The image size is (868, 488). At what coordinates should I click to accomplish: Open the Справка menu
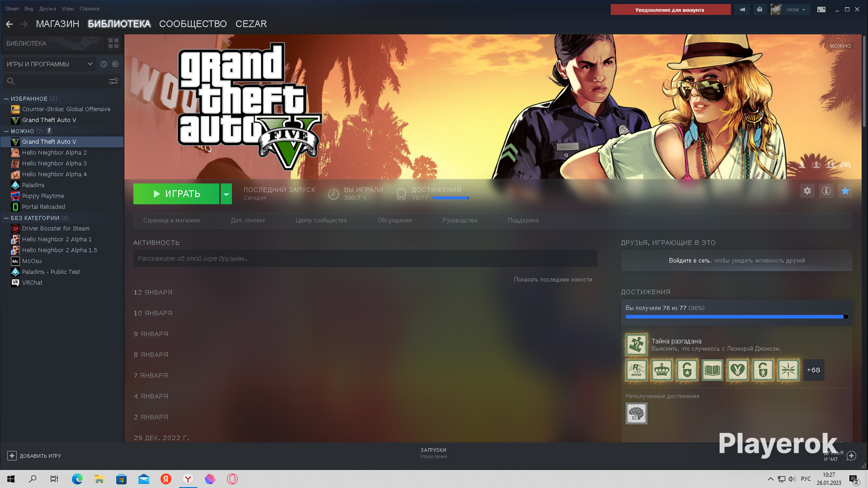[x=89, y=9]
